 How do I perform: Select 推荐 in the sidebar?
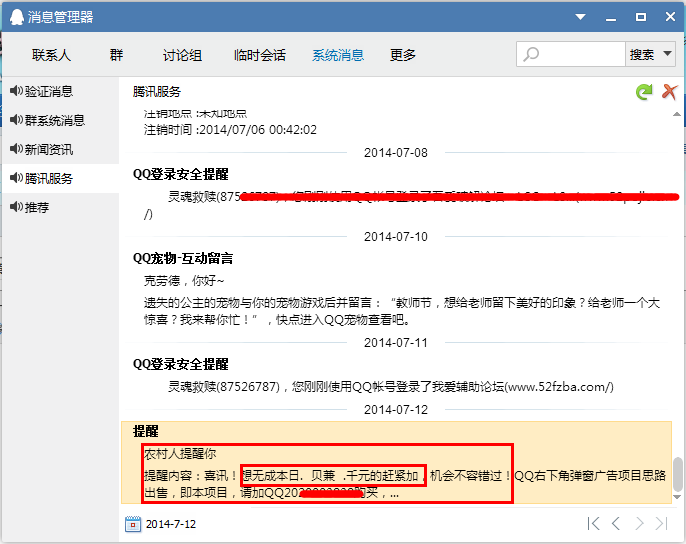coord(36,207)
